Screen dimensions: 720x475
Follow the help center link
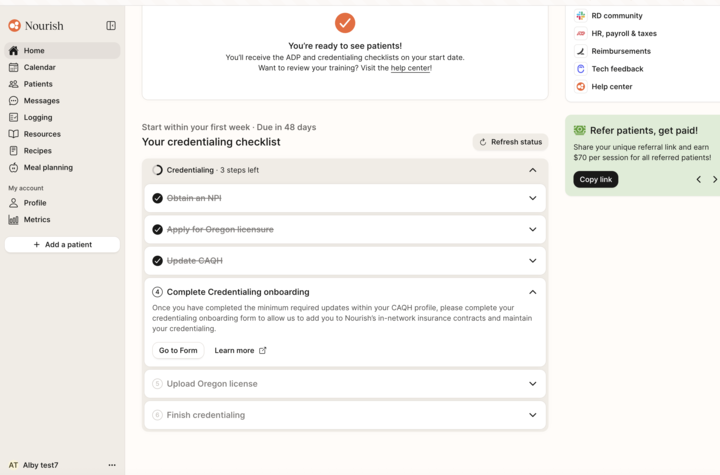tap(409, 68)
